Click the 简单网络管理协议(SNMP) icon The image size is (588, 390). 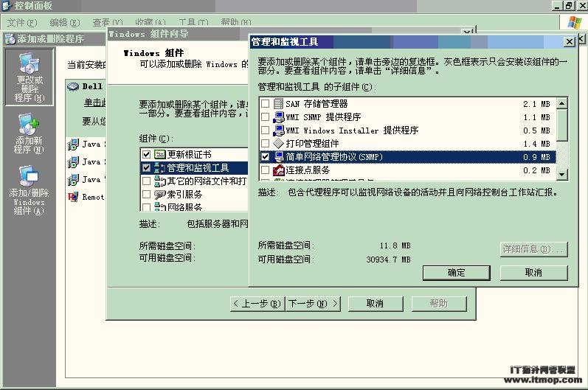pyautogui.click(x=278, y=156)
